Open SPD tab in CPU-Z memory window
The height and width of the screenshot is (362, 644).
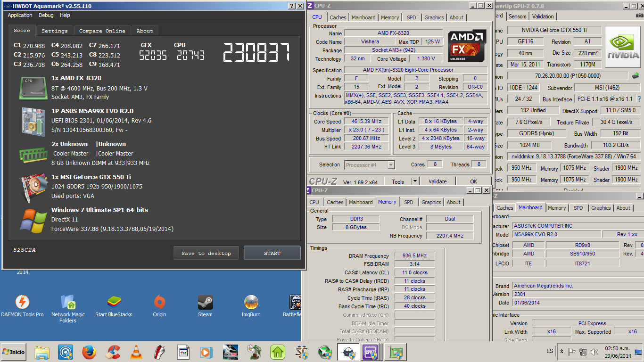click(409, 202)
